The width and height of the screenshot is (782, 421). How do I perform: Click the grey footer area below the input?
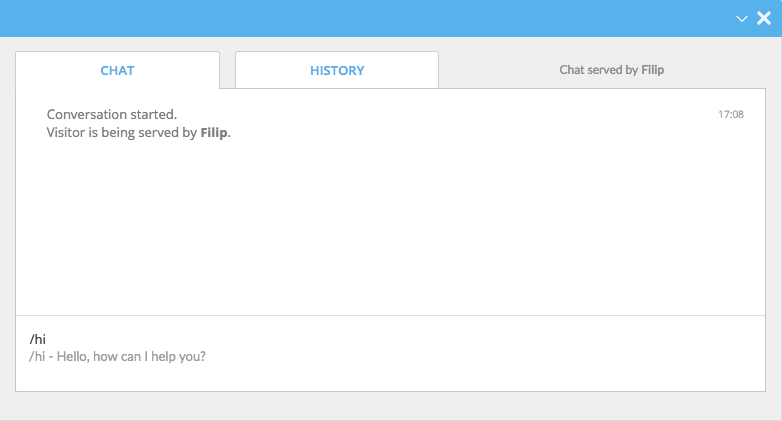pos(391,406)
